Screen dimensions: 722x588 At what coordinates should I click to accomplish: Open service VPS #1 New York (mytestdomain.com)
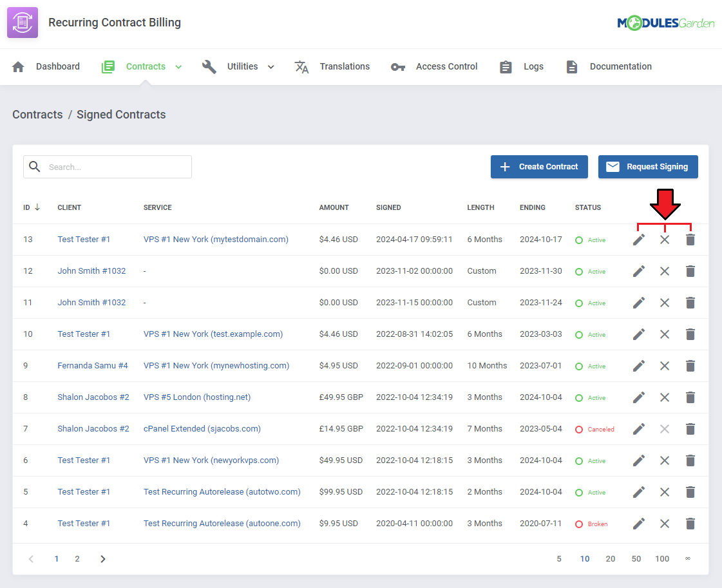pos(216,240)
